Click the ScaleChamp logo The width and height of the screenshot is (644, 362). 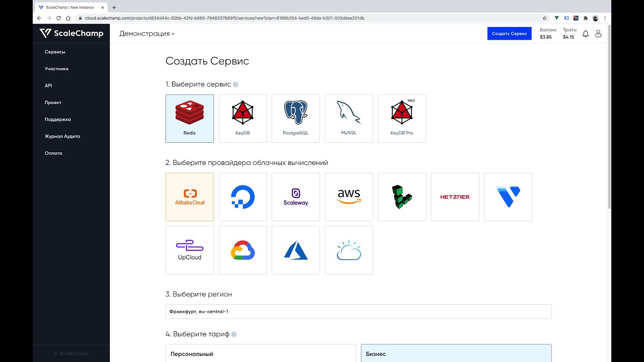71,34
